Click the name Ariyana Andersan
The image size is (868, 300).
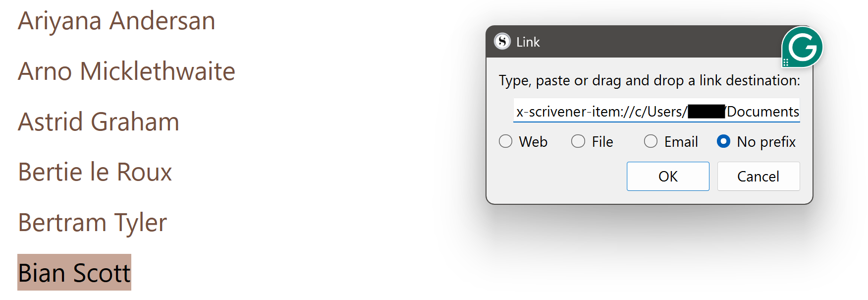point(116,21)
